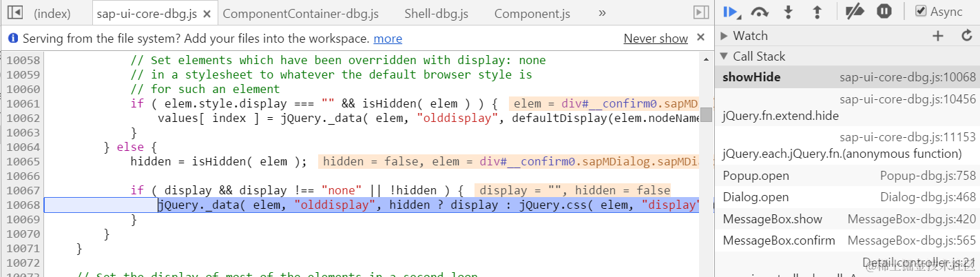Open the Component.js tab

click(x=532, y=13)
